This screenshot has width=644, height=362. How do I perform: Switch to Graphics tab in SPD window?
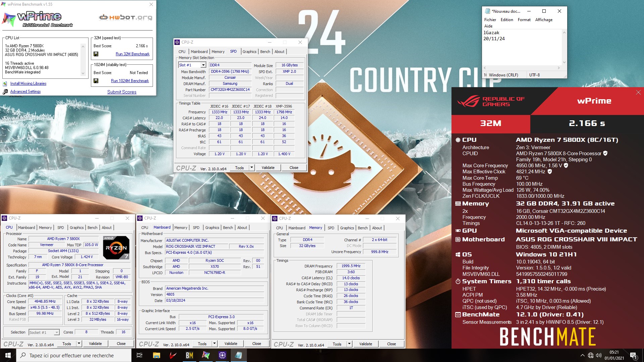pyautogui.click(x=249, y=52)
